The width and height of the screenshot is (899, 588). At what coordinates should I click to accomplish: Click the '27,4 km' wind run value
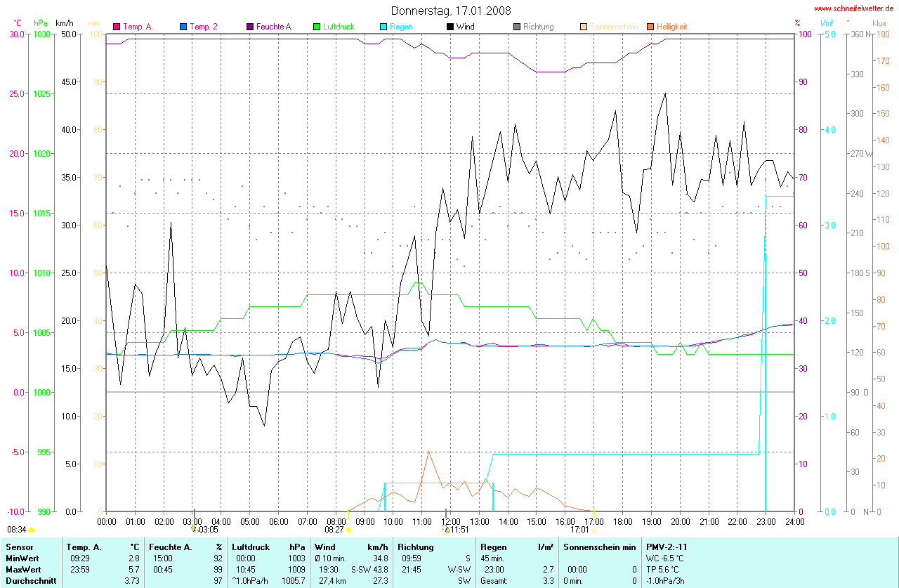point(334,582)
